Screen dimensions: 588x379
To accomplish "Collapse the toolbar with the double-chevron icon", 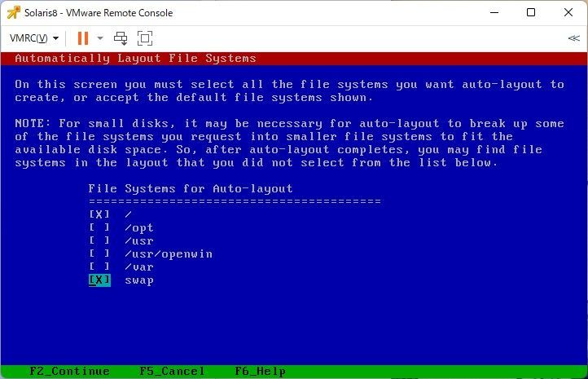I will pos(574,38).
